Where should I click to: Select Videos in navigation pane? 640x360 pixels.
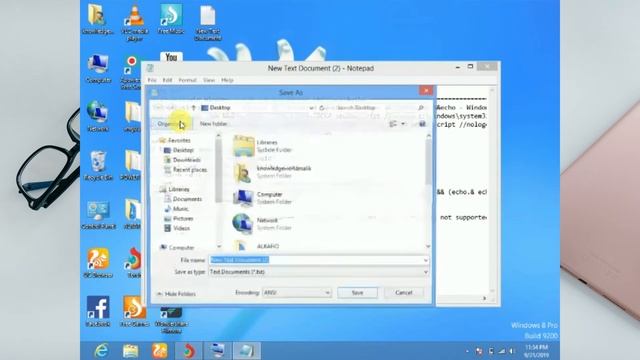click(x=177, y=229)
